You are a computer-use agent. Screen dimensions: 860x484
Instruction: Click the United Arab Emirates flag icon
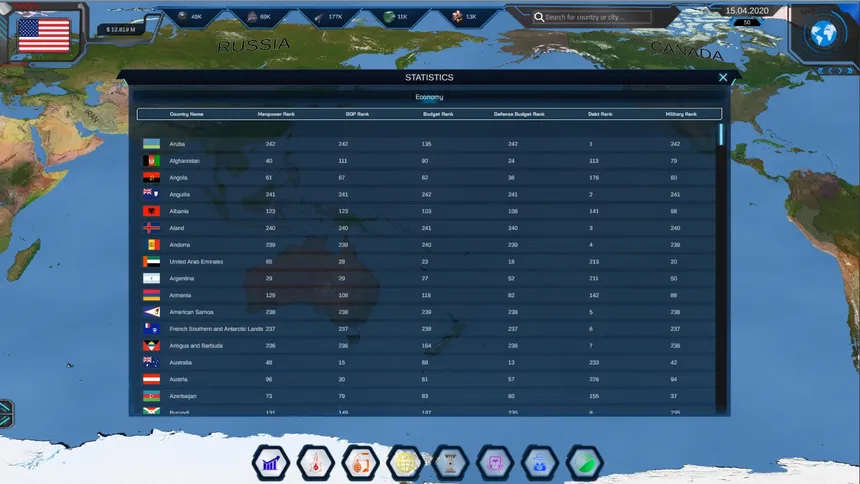click(151, 262)
